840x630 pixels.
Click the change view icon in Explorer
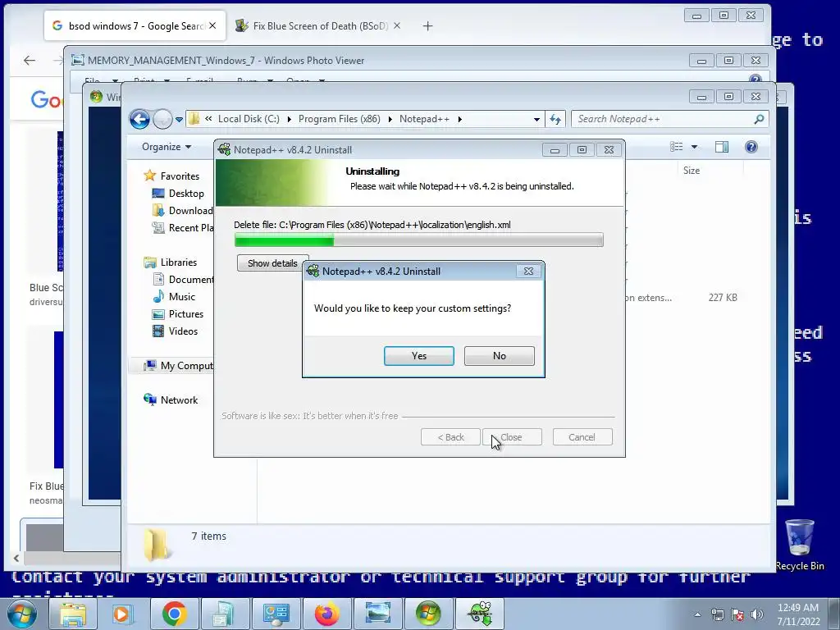(x=677, y=147)
